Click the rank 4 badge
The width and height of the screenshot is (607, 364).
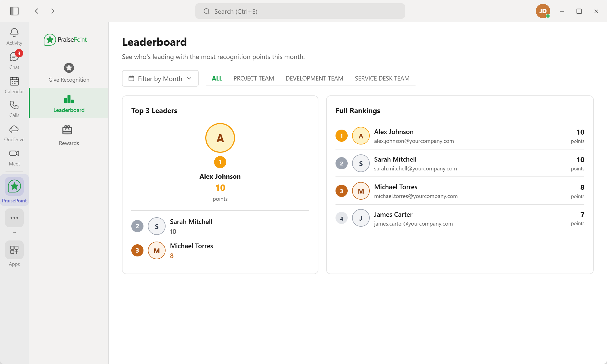tap(342, 218)
